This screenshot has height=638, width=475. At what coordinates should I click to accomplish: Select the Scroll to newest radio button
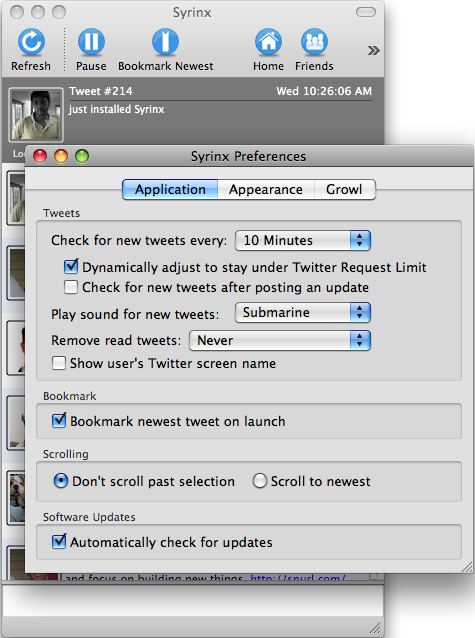point(260,481)
